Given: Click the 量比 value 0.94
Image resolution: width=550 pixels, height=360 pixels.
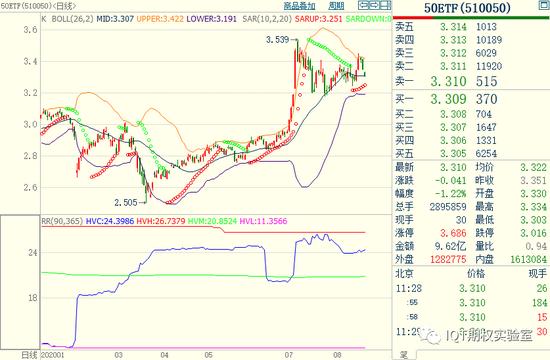Looking at the screenshot, I should (536, 246).
